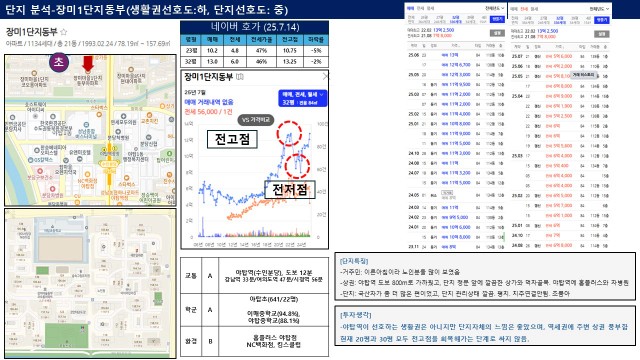Select the 전체 size filter in the left list
The image size is (640, 360).
pos(411,19)
